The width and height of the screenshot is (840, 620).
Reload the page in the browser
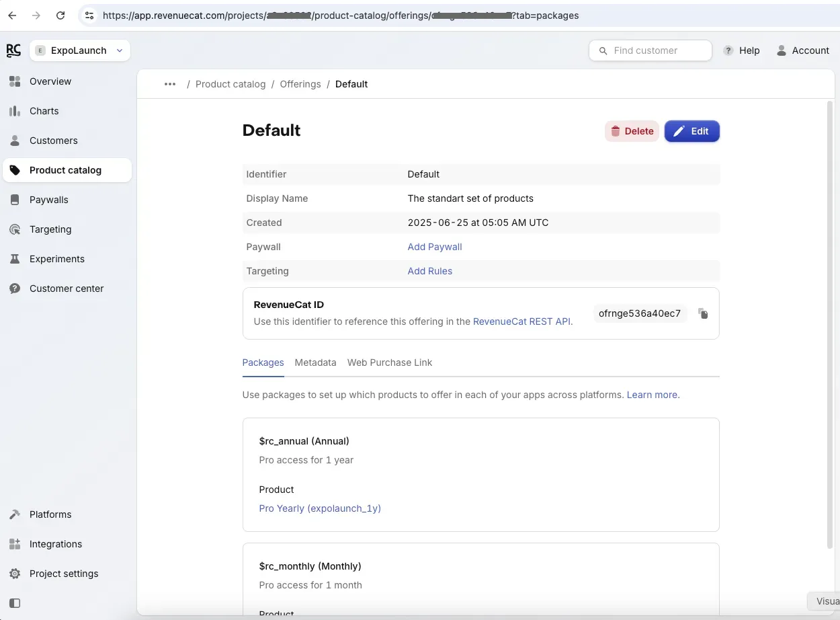[60, 15]
